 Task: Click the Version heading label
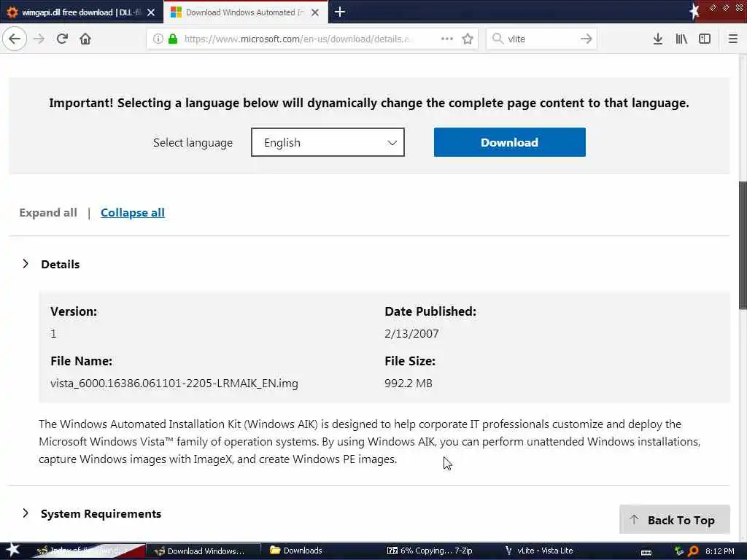pos(74,311)
